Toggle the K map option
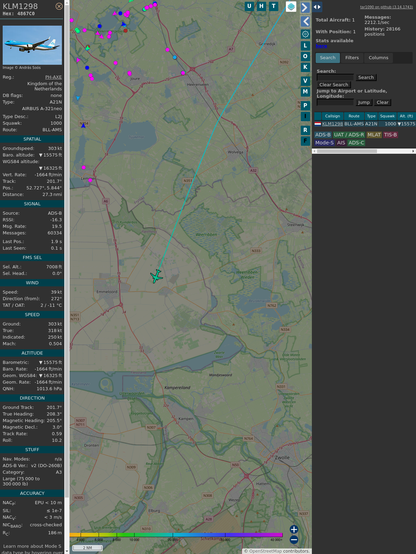This screenshot has height=554, width=416. pos(305,67)
